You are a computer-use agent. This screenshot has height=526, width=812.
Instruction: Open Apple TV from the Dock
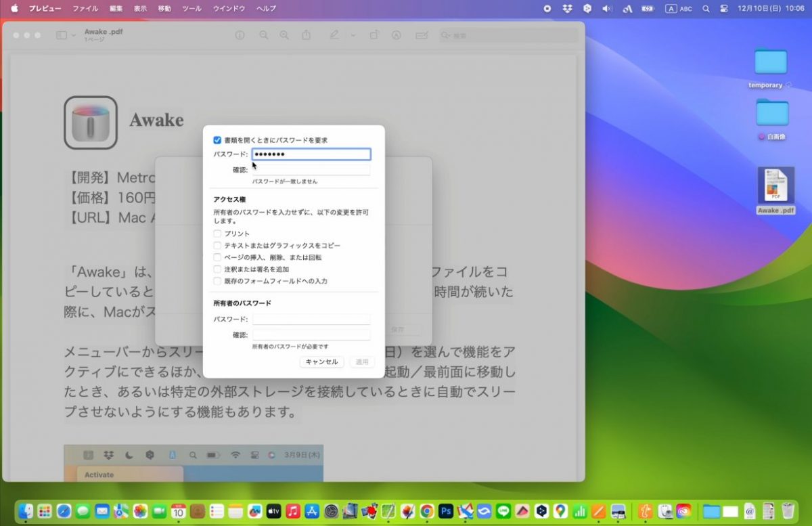pos(274,510)
